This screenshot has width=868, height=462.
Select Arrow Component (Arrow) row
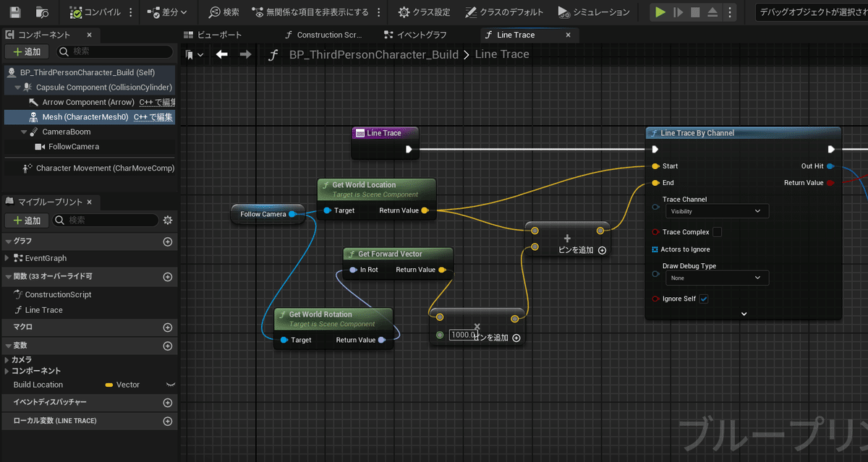click(88, 102)
